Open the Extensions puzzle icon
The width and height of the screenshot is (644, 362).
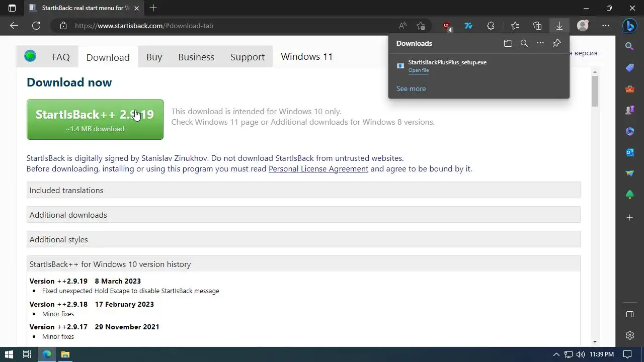491,26
